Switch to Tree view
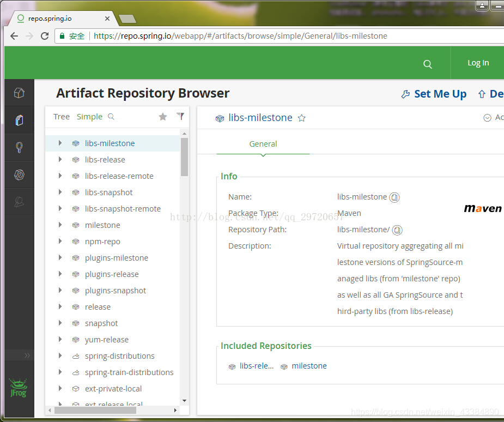504x422 pixels. pos(62,117)
